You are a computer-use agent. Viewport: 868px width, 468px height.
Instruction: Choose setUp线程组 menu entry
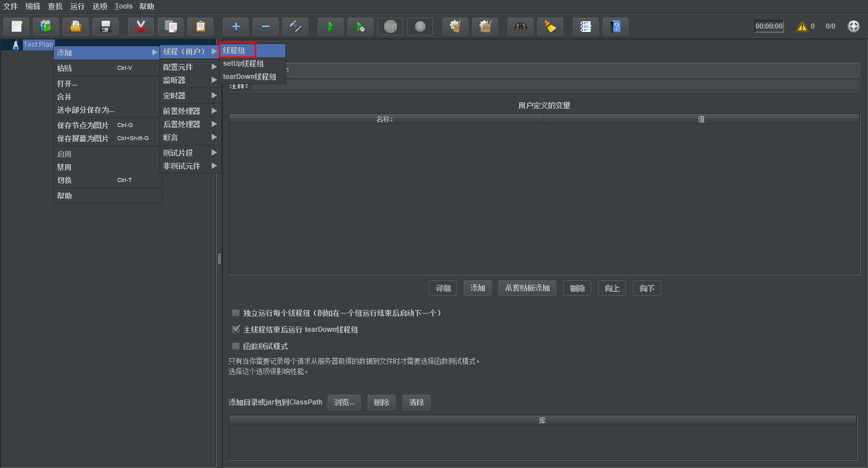(252, 64)
